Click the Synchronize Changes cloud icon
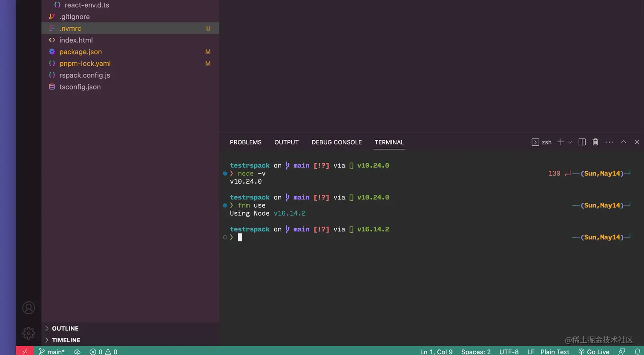This screenshot has height=355, width=644. (x=77, y=352)
